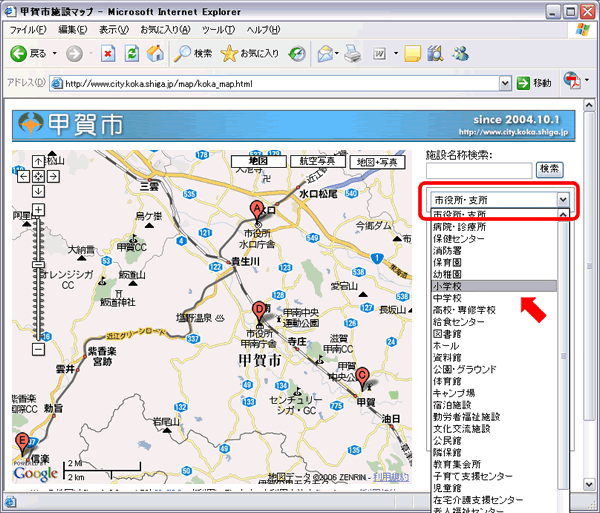The width and height of the screenshot is (600, 513).
Task: Click the yellow Discuss note icon
Action: pos(412,54)
